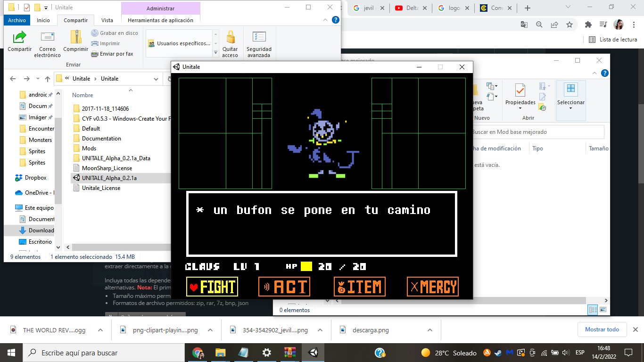Open options arrow for descarga.png download
This screenshot has height=362, width=644.
[x=429, y=330]
